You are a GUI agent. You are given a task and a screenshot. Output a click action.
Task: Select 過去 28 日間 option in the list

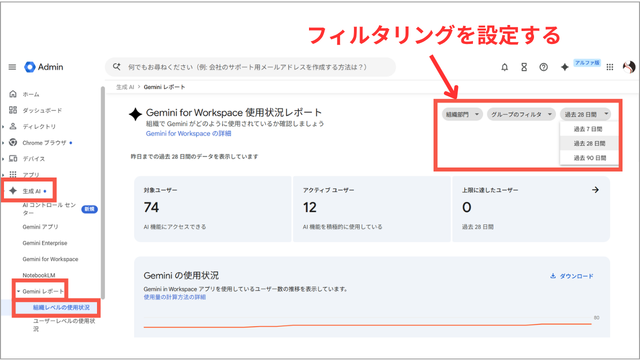(589, 143)
